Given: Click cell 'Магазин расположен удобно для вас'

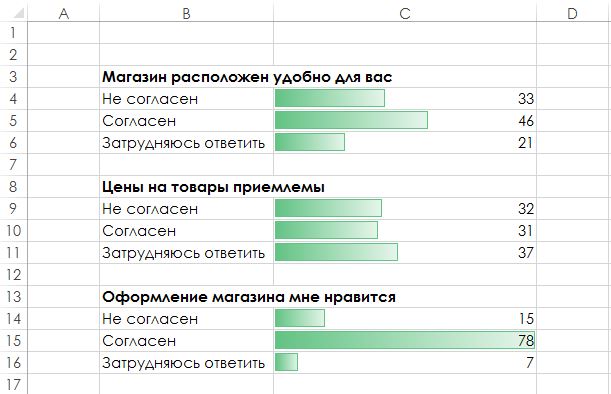Looking at the screenshot, I should coord(247,77).
